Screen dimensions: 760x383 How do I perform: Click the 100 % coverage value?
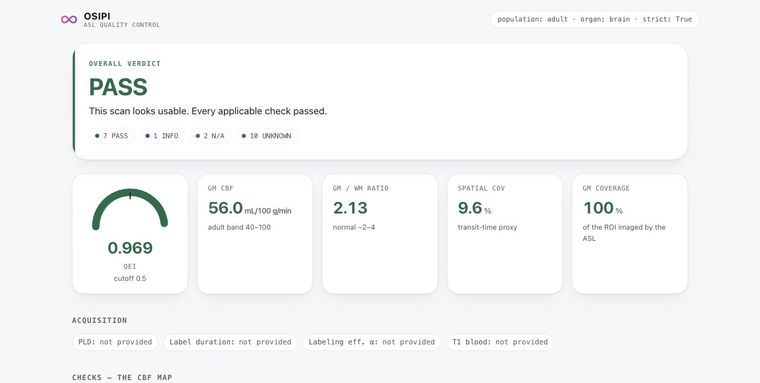(602, 208)
